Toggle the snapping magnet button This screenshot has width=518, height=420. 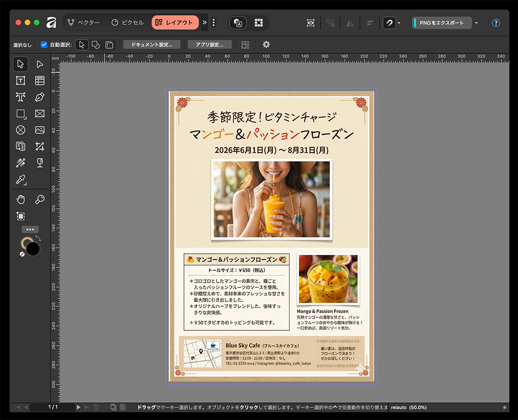388,23
